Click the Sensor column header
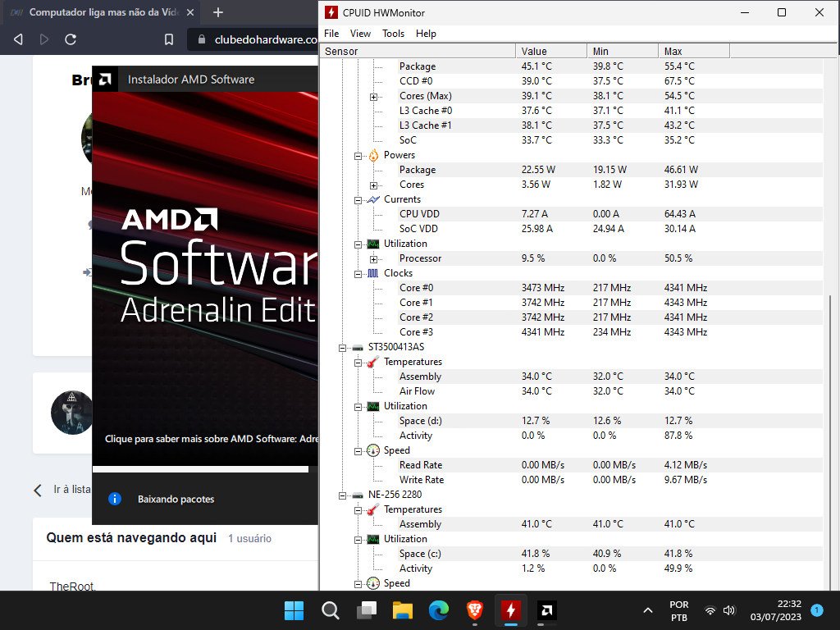Viewport: 840px width, 630px height. [418, 51]
